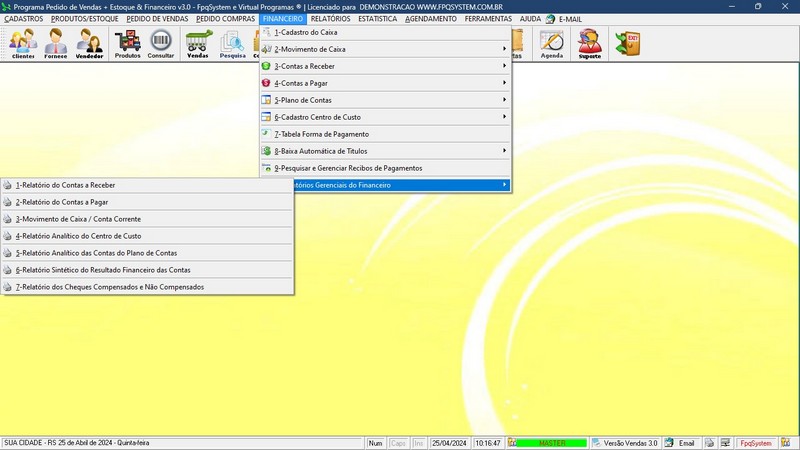Click the last users icon in the status bar
The height and width of the screenshot is (450, 800).
pyautogui.click(x=786, y=443)
